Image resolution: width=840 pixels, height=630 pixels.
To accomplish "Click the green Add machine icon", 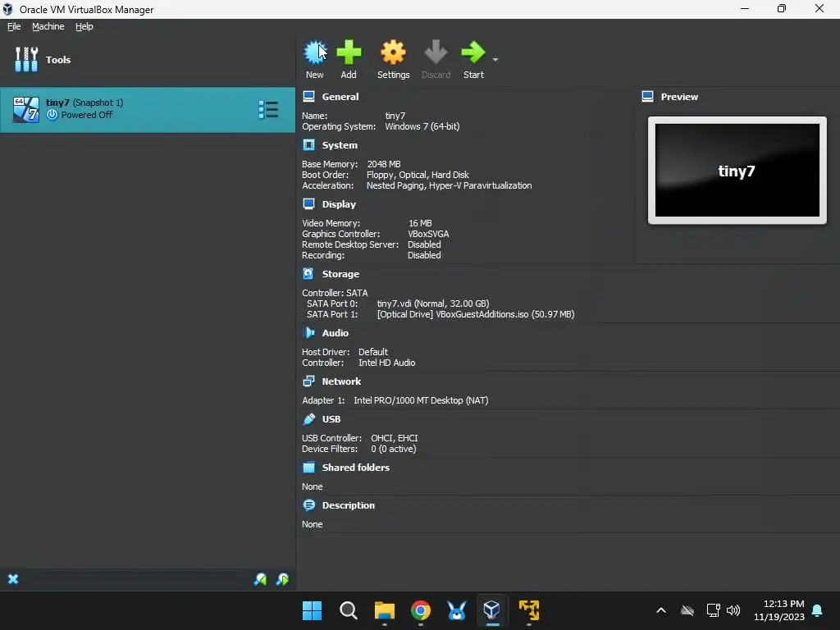I will point(349,52).
